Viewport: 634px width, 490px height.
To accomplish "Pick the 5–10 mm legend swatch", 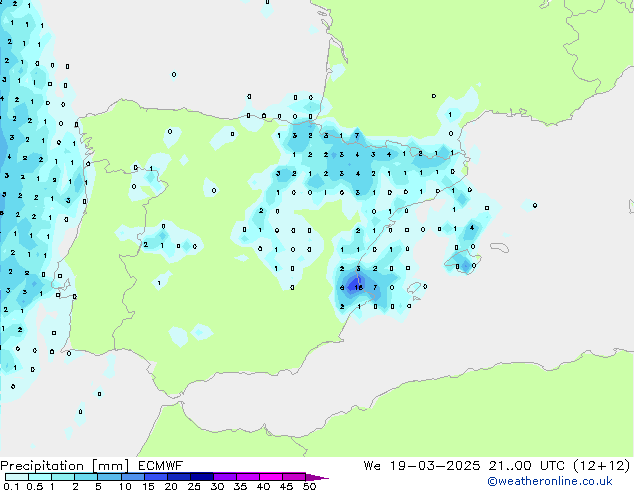I will (109, 477).
